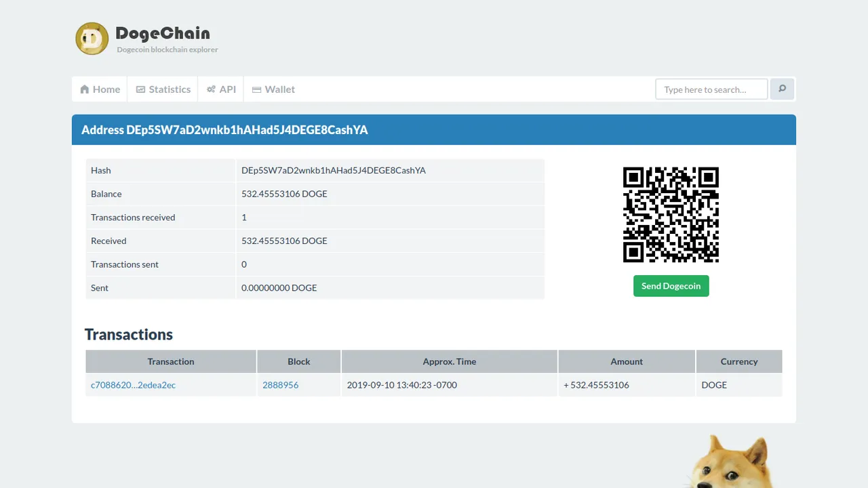
Task: Focus the 'Type here to search' field
Action: pos(711,89)
